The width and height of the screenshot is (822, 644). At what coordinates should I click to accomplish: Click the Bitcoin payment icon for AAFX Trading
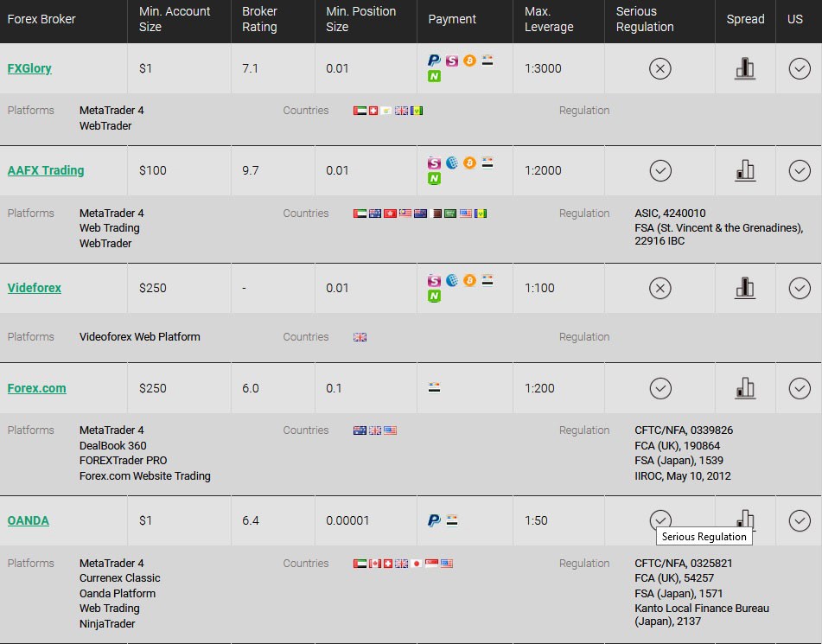[x=469, y=163]
